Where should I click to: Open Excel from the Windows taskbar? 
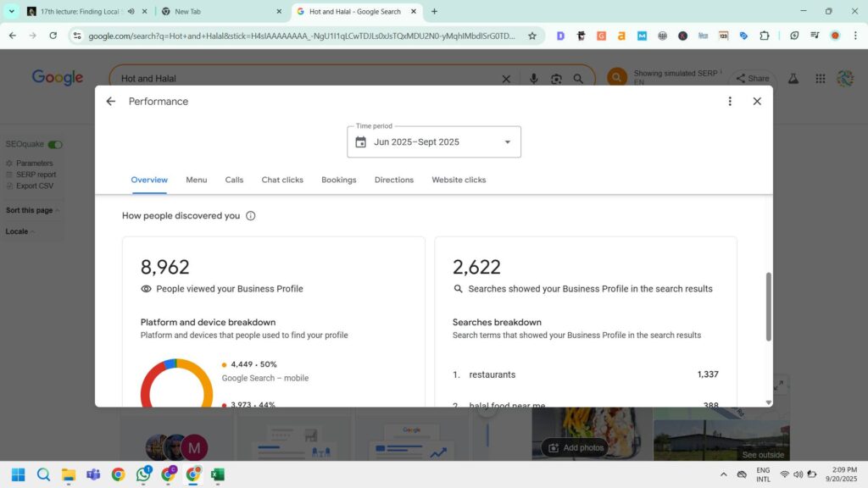[218, 474]
